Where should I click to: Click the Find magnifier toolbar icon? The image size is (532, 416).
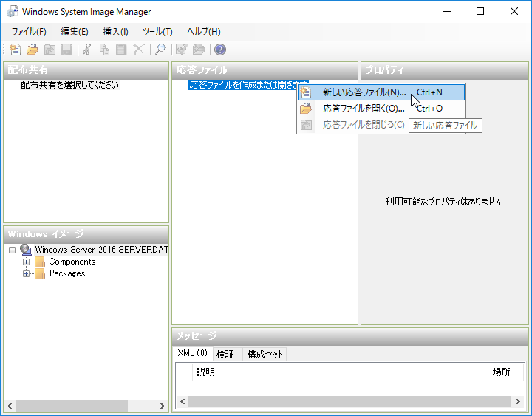point(160,50)
